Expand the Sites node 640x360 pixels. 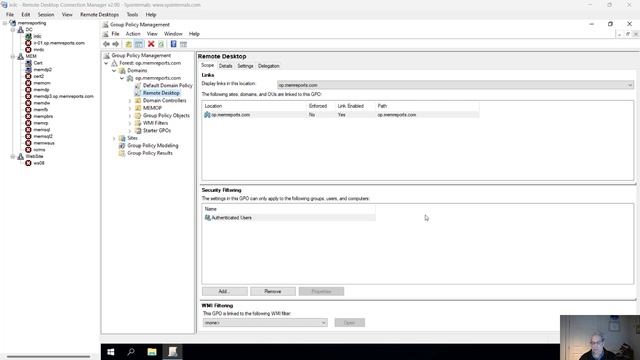[114, 138]
